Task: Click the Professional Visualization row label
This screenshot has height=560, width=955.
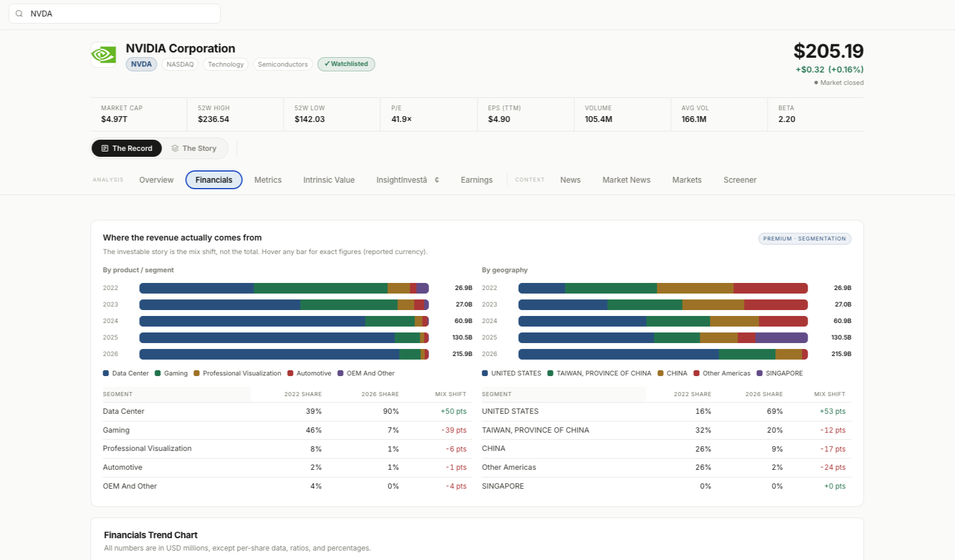Action: pyautogui.click(x=147, y=449)
